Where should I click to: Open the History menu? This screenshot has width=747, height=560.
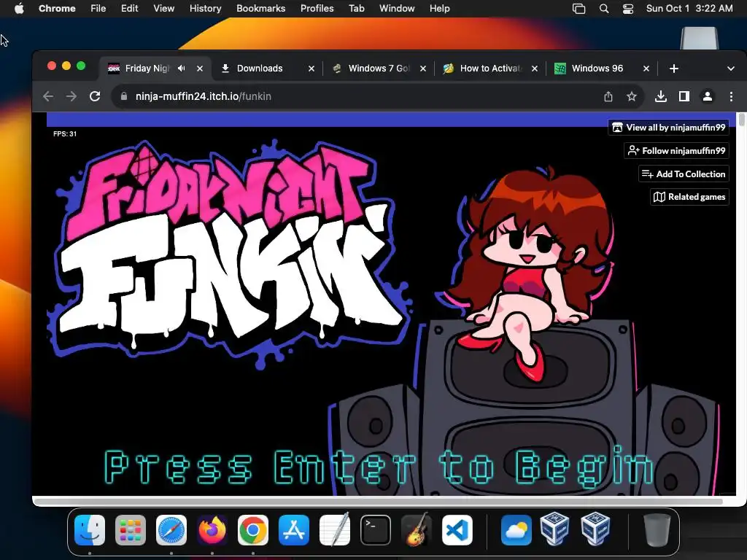click(x=205, y=9)
